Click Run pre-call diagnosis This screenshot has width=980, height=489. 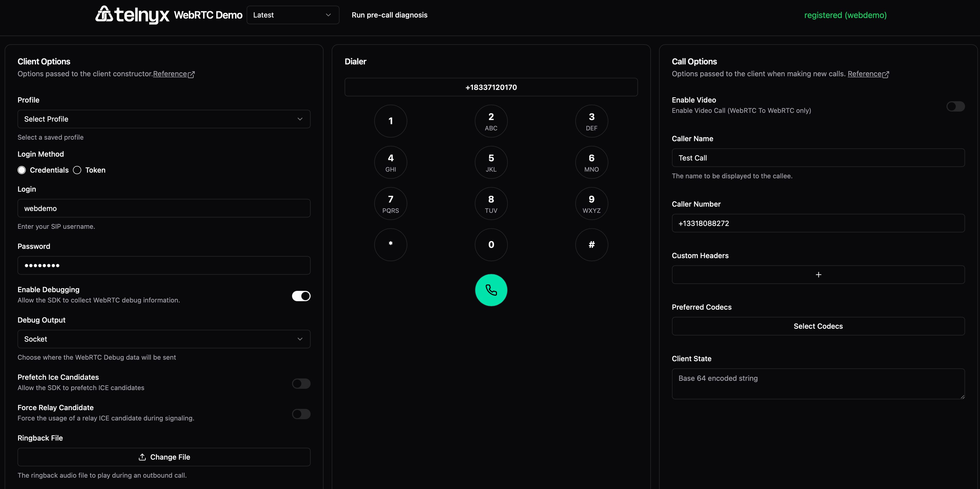[x=389, y=15]
